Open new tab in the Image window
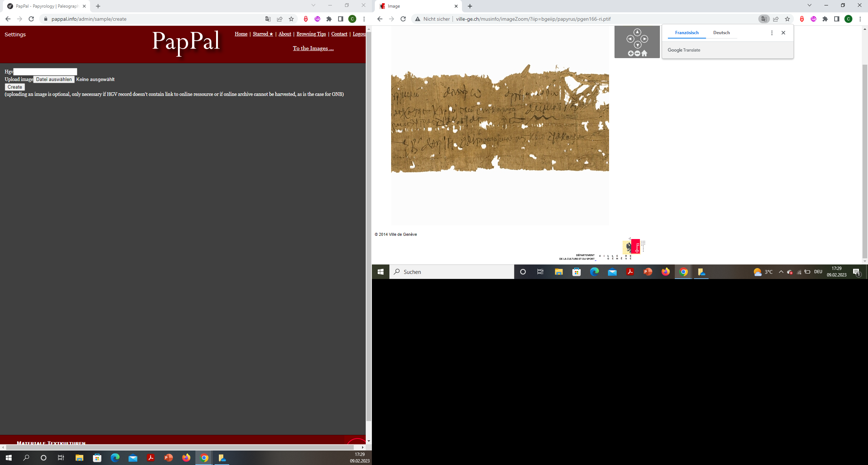This screenshot has width=868, height=465. [x=470, y=6]
